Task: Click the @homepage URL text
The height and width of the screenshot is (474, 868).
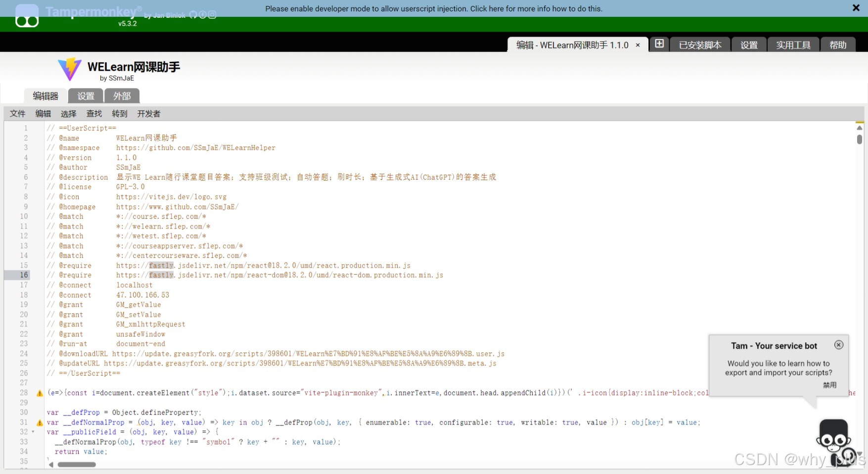Action: 177,207
